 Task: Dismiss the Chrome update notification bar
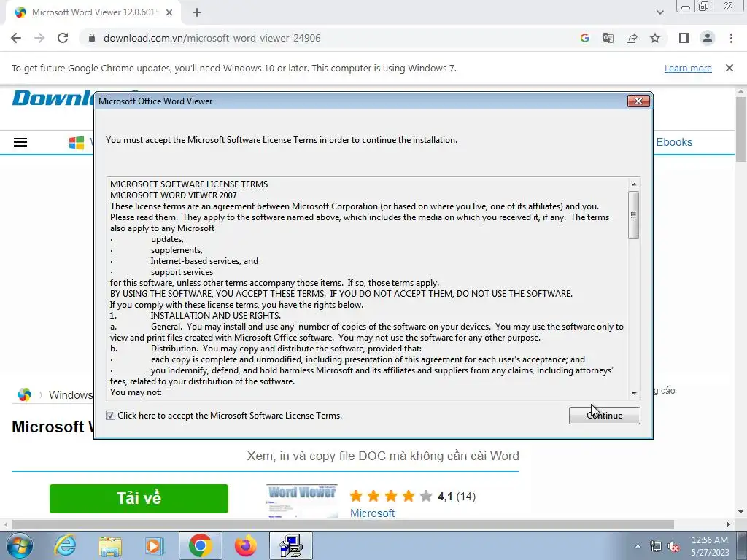coord(729,68)
